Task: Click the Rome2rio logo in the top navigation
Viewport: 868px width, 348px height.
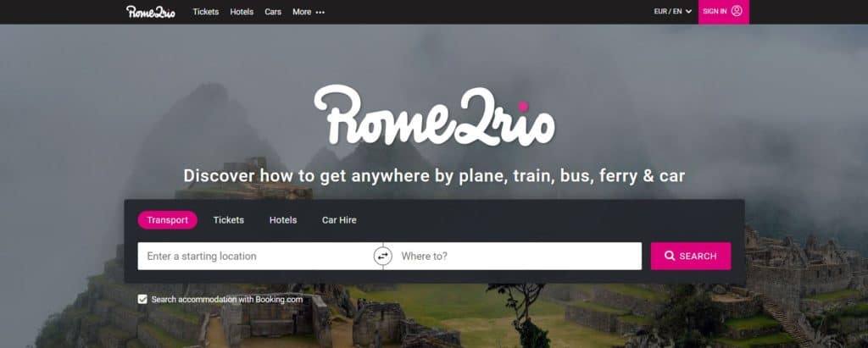Action: (x=150, y=12)
